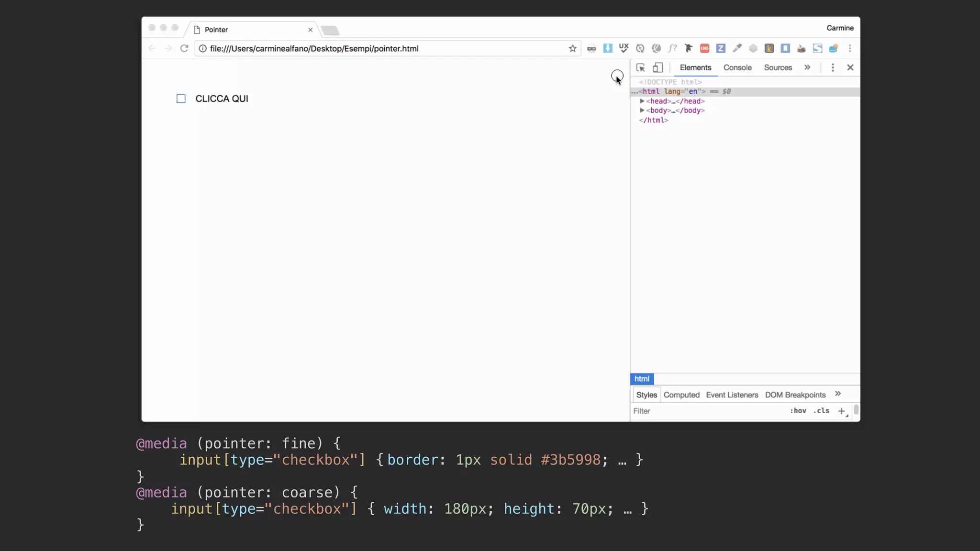Image resolution: width=980 pixels, height=551 pixels.
Task: Click the styles Filter input field
Action: click(x=708, y=411)
